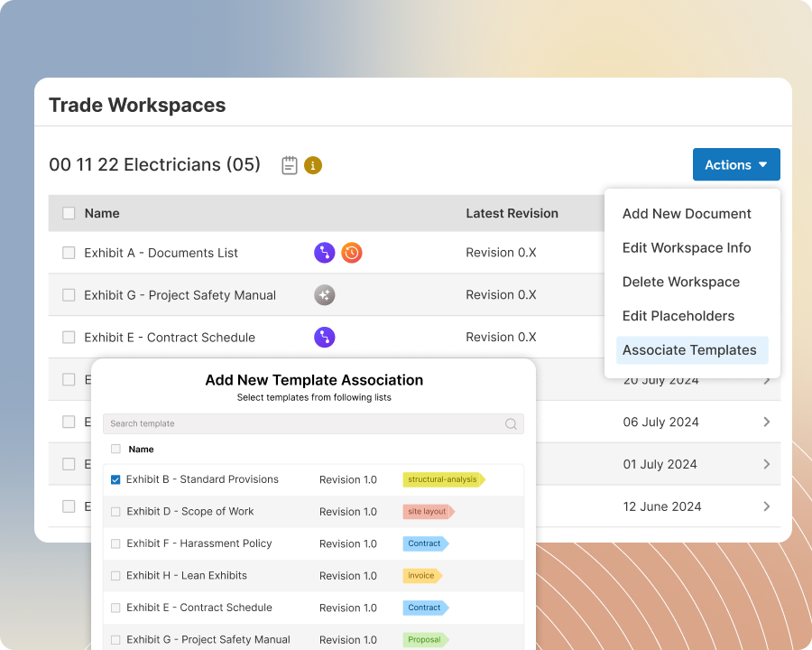Click the structural-analysis yellow tag
This screenshot has height=650, width=812.
[444, 479]
